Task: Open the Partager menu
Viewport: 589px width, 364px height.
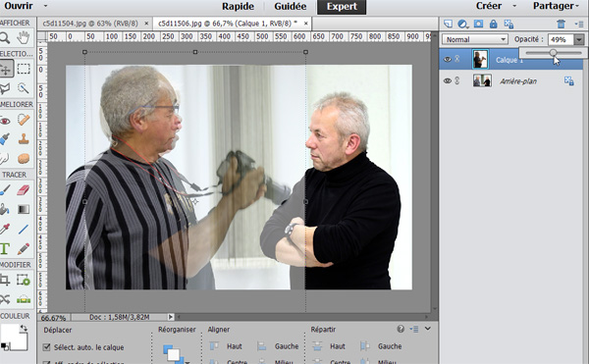Action: point(556,6)
